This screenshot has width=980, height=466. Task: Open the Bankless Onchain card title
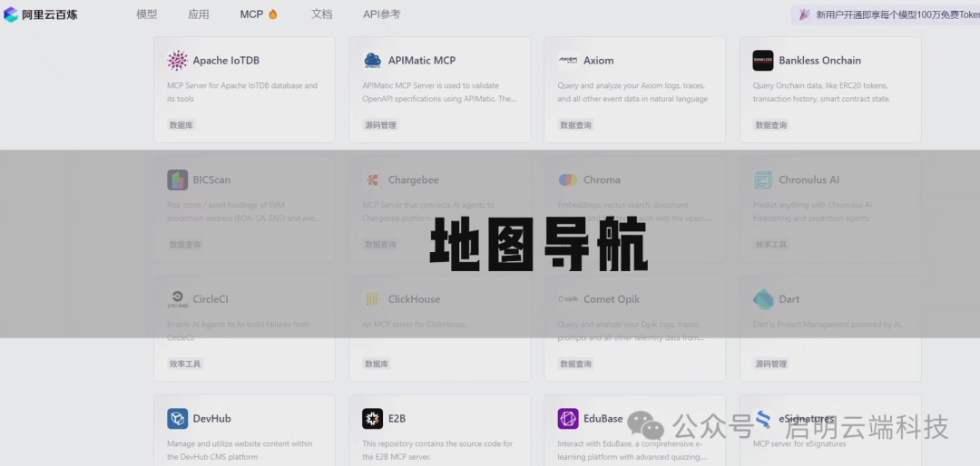point(820,61)
